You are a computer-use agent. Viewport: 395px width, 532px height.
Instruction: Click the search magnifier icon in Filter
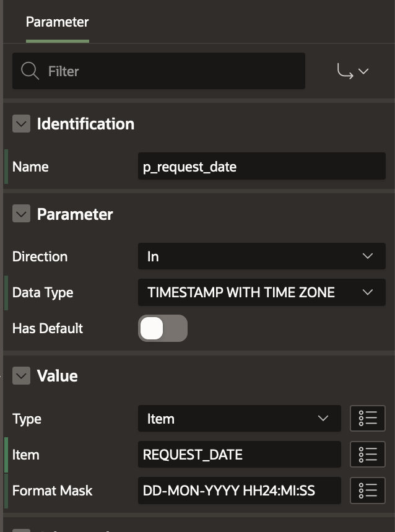pyautogui.click(x=30, y=71)
